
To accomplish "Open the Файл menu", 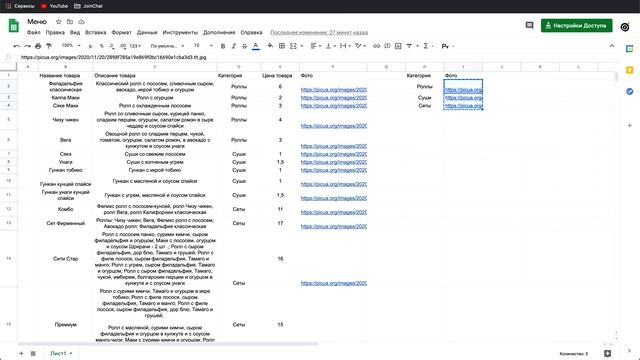I will [33, 32].
